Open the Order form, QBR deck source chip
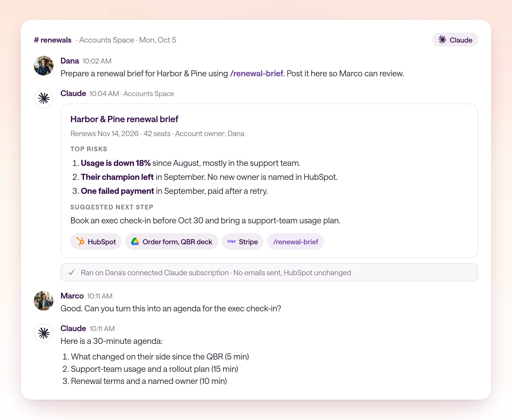 click(172, 242)
